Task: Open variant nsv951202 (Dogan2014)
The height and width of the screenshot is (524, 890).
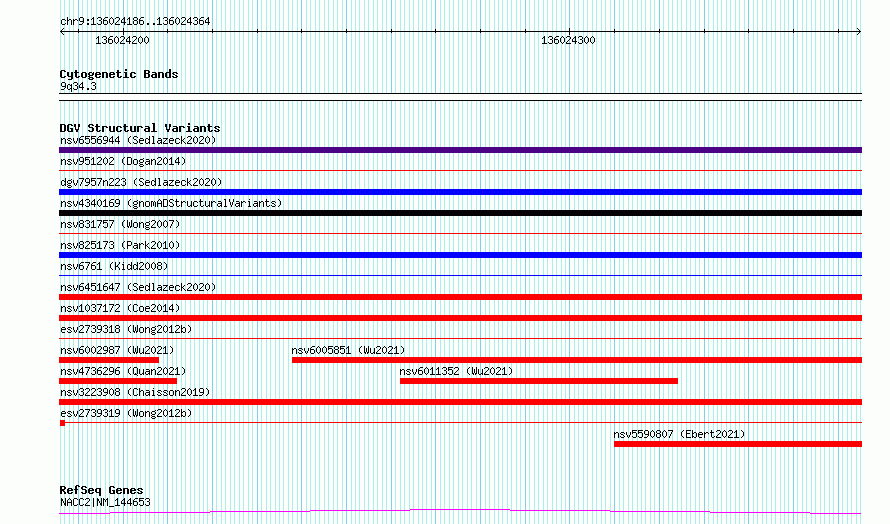Action: click(123, 161)
